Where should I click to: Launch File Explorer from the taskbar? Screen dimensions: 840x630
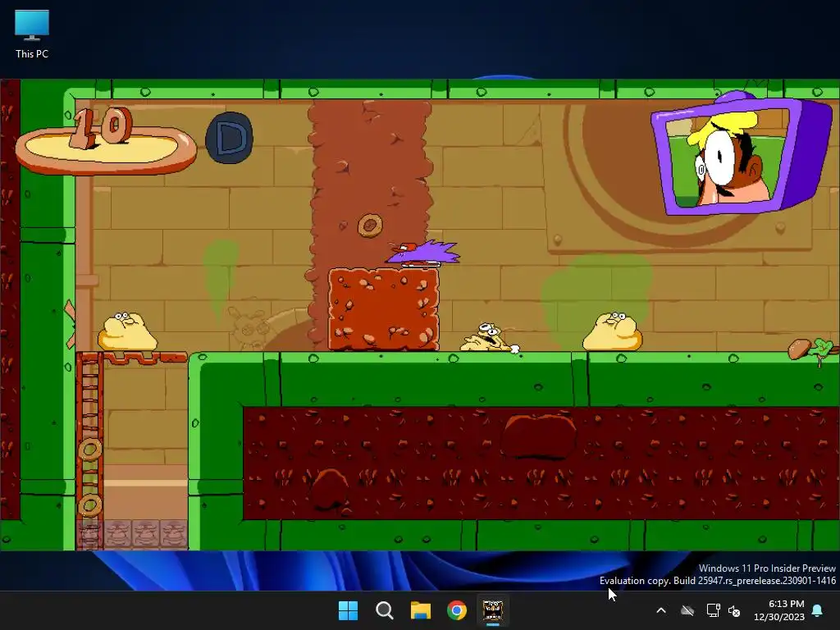pyautogui.click(x=421, y=610)
